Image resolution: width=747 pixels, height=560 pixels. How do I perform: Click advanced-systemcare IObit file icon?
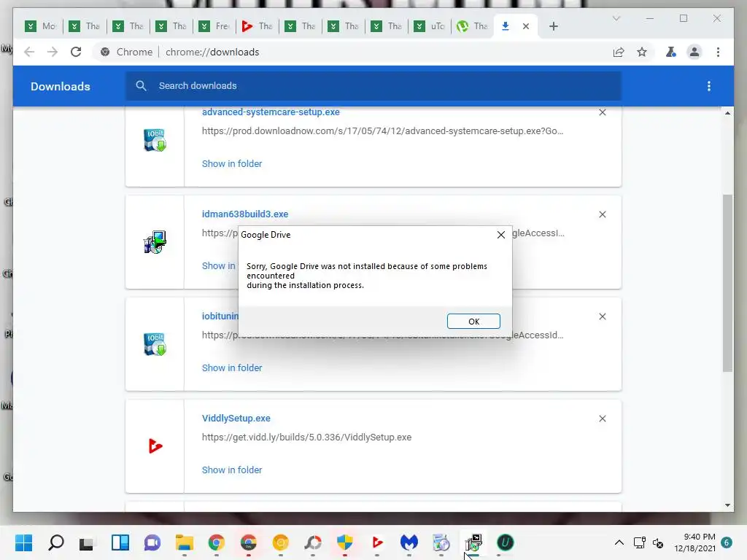pos(155,140)
